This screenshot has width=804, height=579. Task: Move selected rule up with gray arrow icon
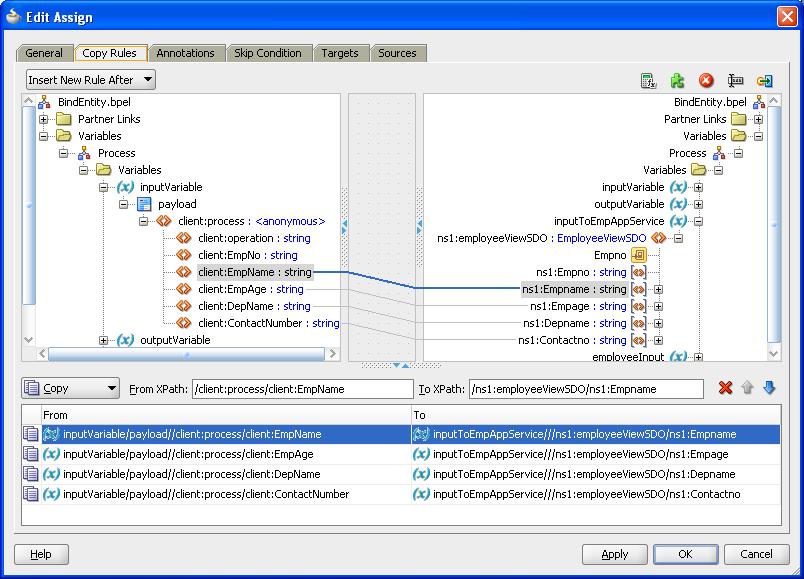click(x=747, y=388)
